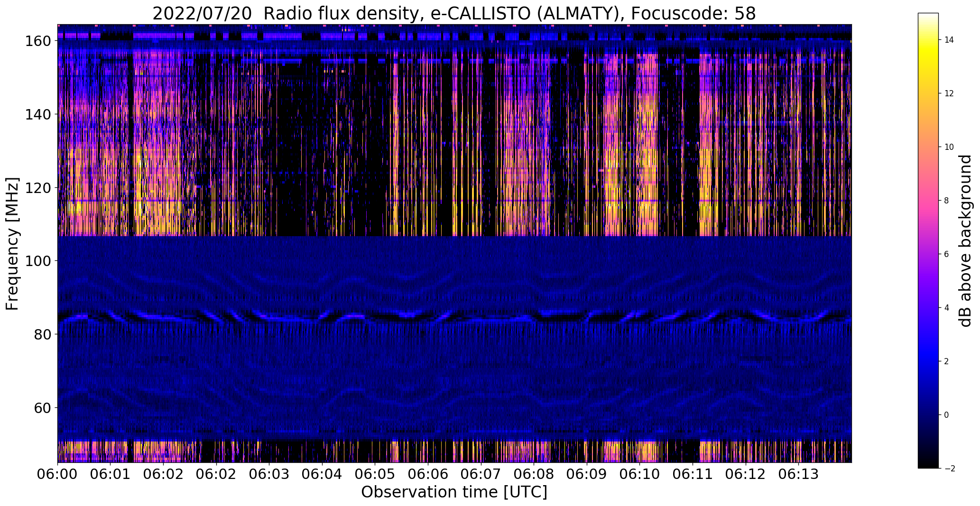Click the colorbar tick value 8
This screenshot has width=980, height=506.
click(x=947, y=201)
